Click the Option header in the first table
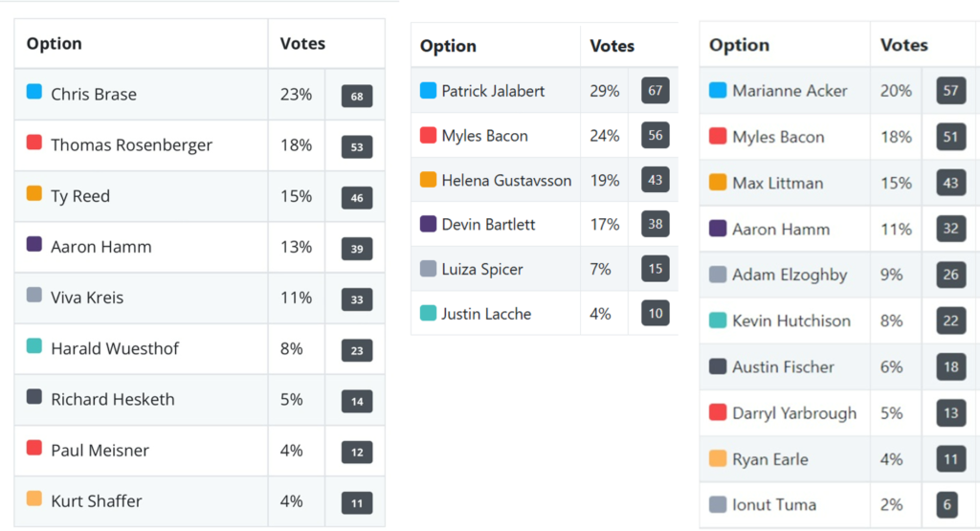The height and width of the screenshot is (531, 980). click(x=55, y=43)
